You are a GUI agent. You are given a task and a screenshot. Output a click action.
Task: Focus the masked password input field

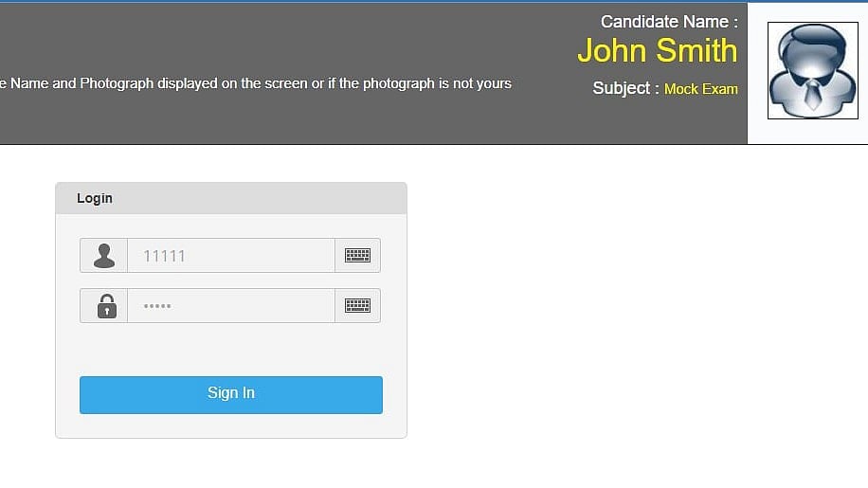pyautogui.click(x=230, y=306)
